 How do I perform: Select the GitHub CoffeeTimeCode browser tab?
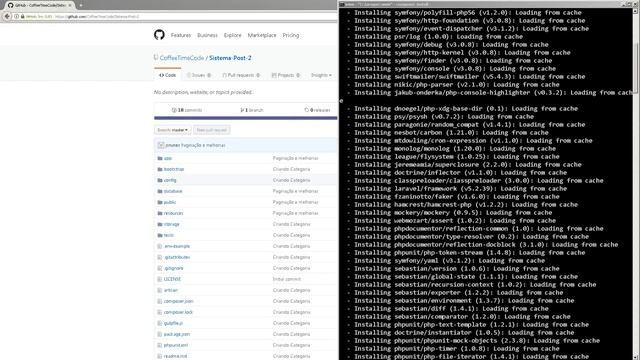click(x=40, y=5)
